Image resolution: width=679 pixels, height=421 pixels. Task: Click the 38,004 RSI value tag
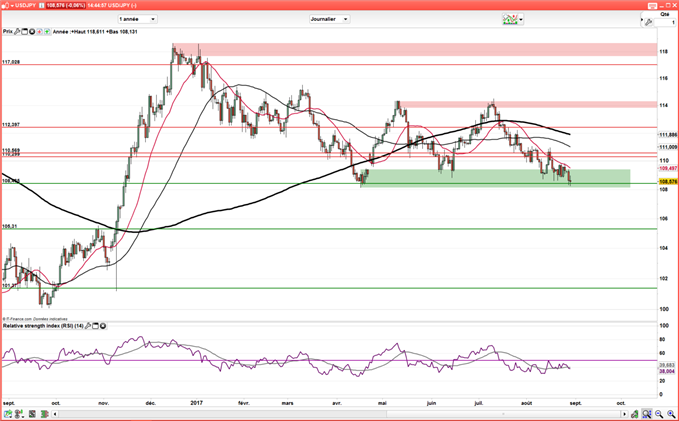point(667,372)
